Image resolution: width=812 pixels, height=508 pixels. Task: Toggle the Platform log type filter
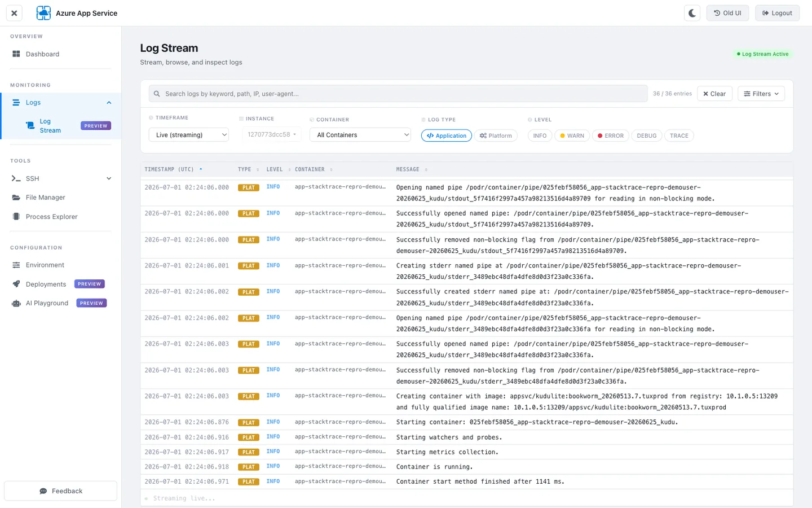pyautogui.click(x=496, y=135)
